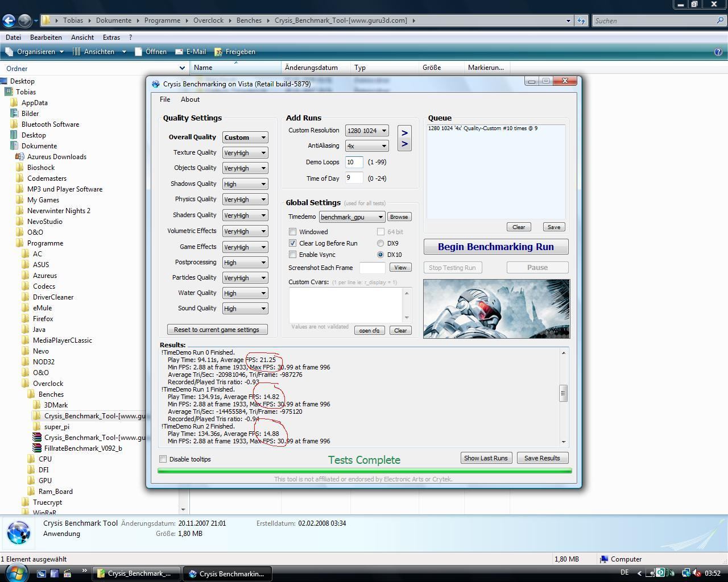This screenshot has height=582, width=728.
Task: Open the Datei menu in Explorer
Action: tap(13, 38)
